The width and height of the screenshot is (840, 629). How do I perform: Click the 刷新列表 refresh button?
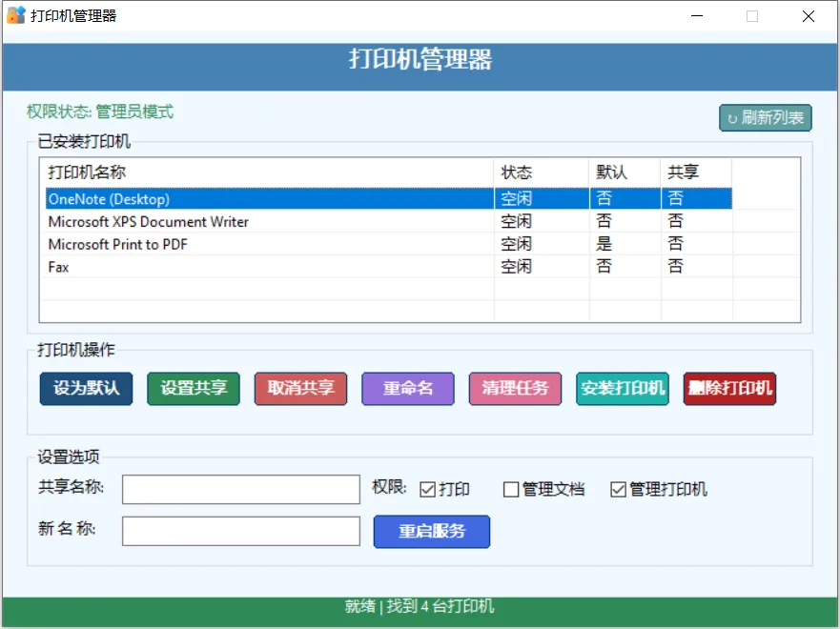[x=765, y=118]
